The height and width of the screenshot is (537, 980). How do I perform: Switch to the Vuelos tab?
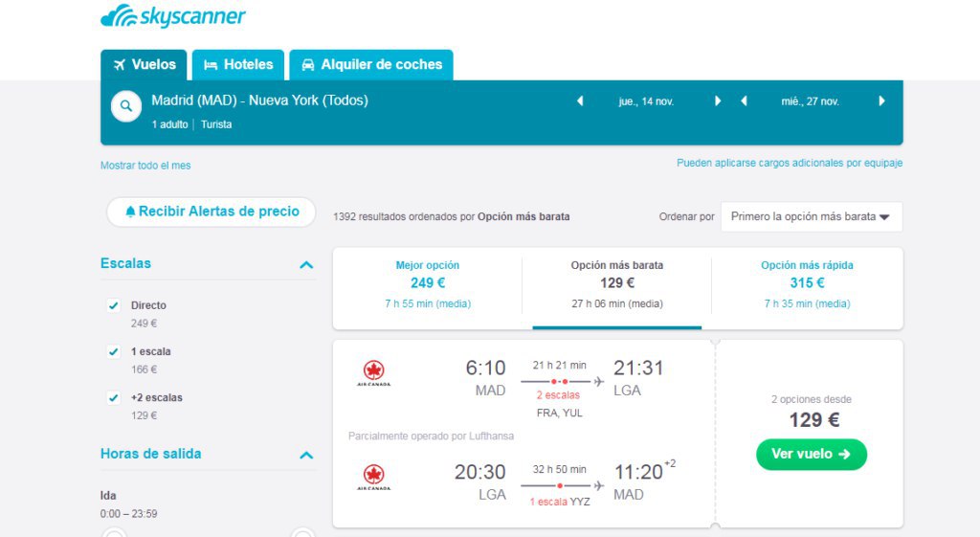click(x=144, y=65)
